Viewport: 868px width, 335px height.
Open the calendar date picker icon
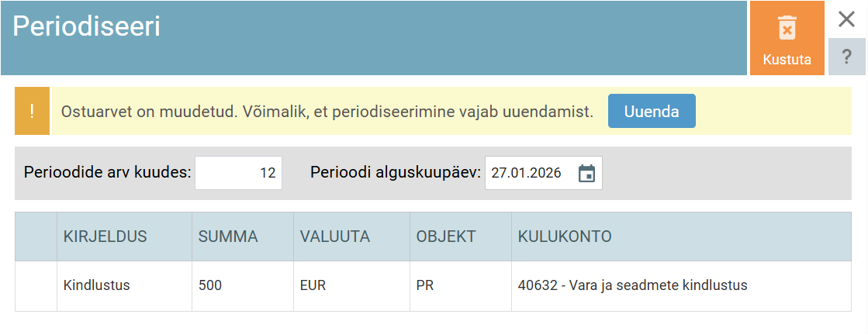pyautogui.click(x=586, y=173)
